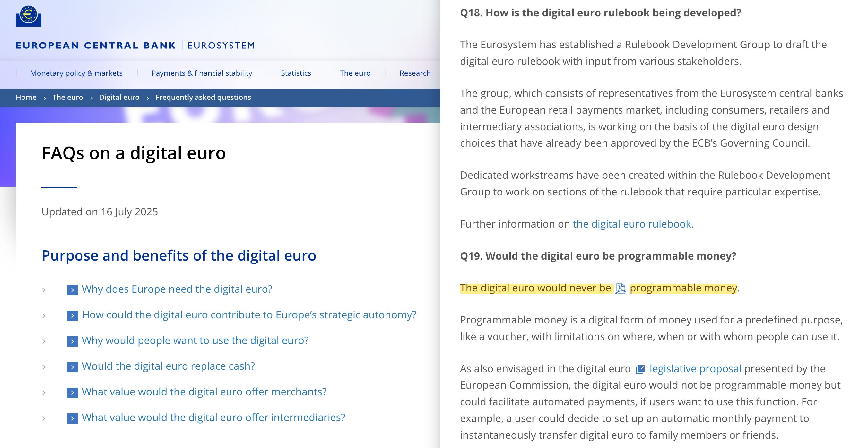
Task: Click blue arrow icon beside 'offer merchants' question
Action: click(73, 392)
